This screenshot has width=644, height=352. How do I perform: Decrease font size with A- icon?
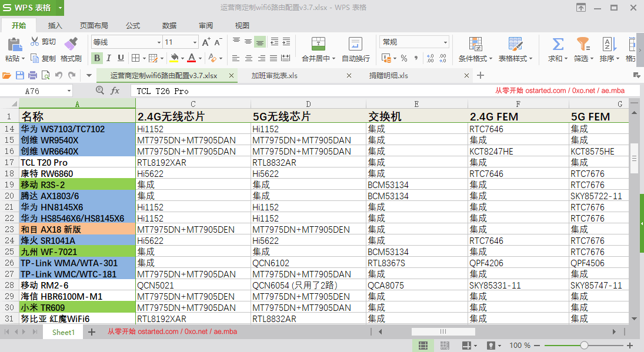[218, 42]
